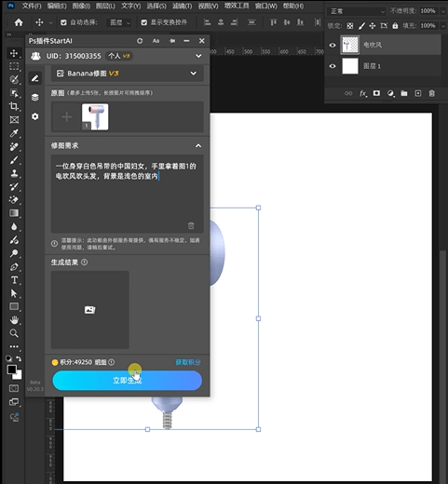Click the Home icon in options bar
Screen dimensions: 448x484
[19, 22]
